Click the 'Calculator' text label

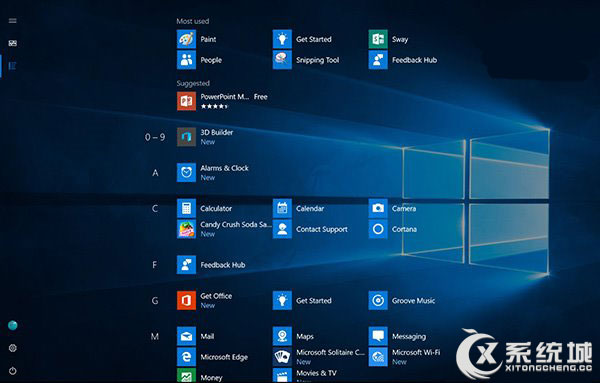click(216, 209)
